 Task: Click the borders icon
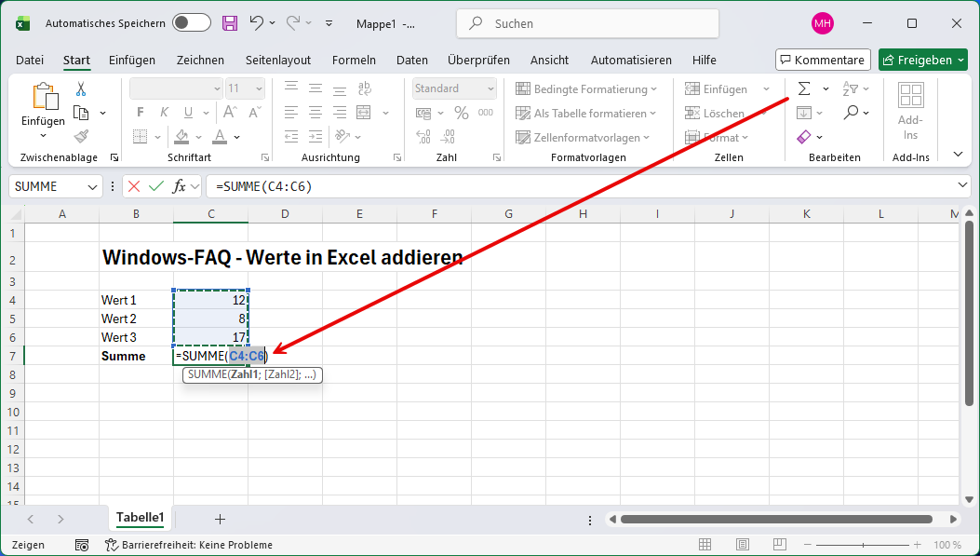point(140,136)
